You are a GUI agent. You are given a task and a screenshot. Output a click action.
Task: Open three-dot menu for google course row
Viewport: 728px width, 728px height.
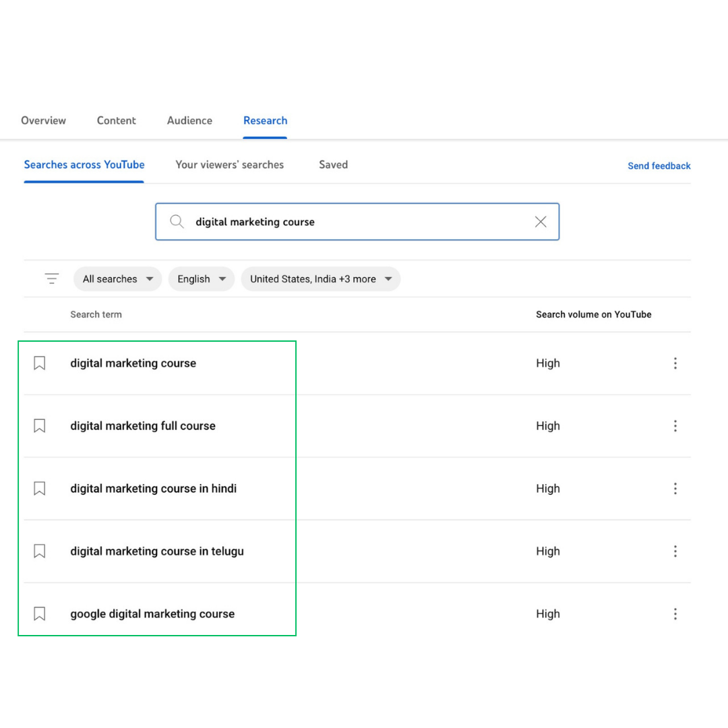tap(675, 614)
